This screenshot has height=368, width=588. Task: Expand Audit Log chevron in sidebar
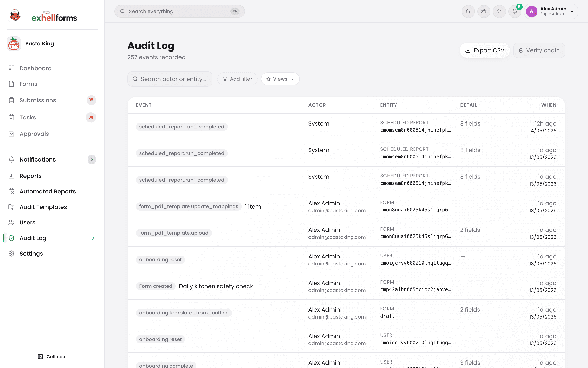(x=93, y=238)
